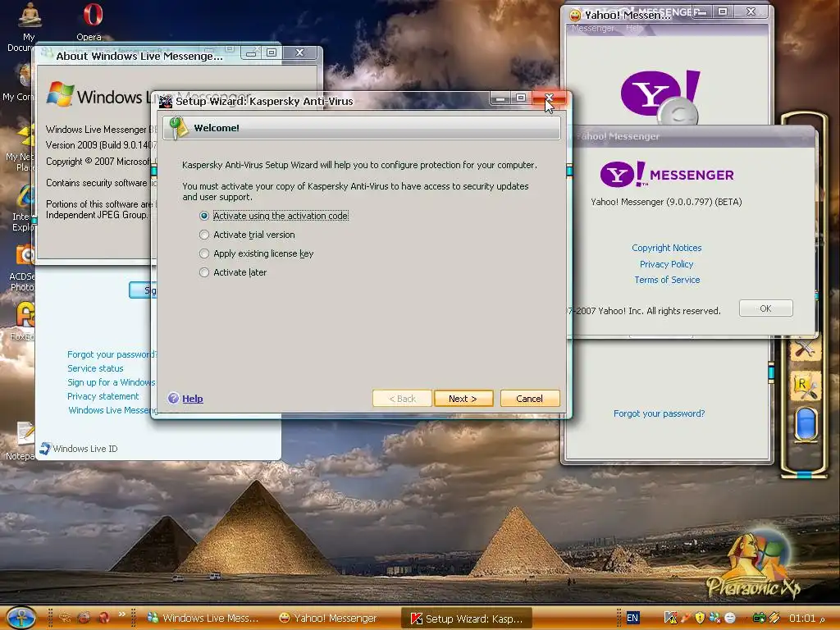Choose 'Apply existing license key' option
The image size is (840, 630).
tap(204, 253)
